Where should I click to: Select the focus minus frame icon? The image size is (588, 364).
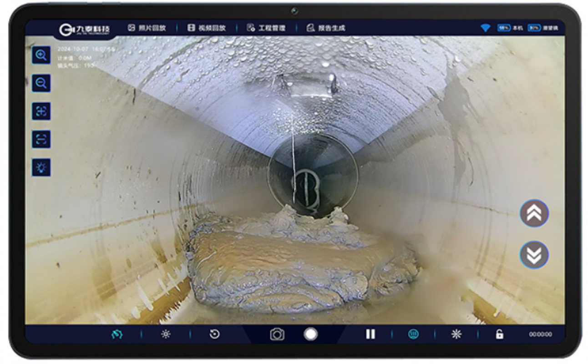(x=41, y=139)
